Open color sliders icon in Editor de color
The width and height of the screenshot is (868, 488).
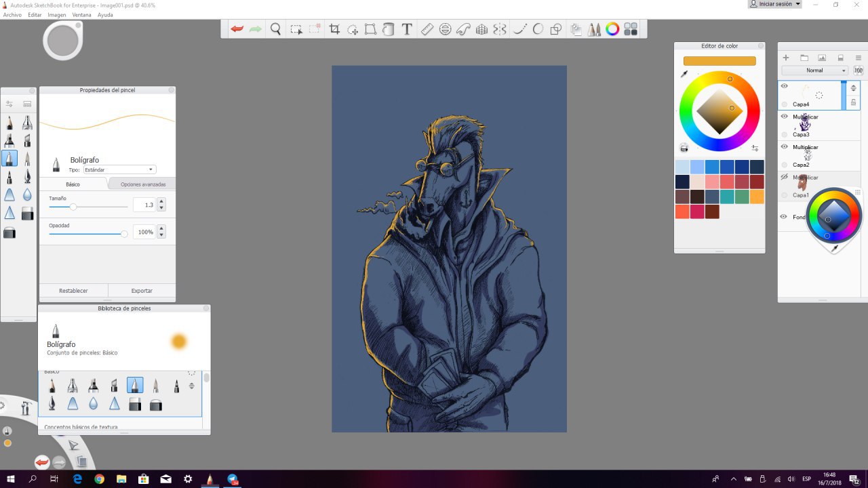click(x=755, y=148)
